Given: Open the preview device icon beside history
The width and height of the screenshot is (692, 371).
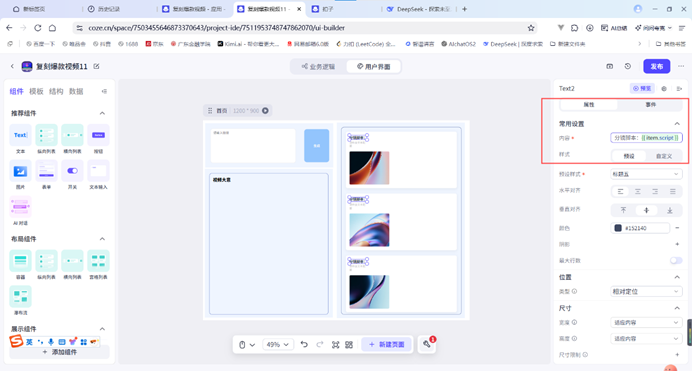Looking at the screenshot, I should (x=609, y=66).
